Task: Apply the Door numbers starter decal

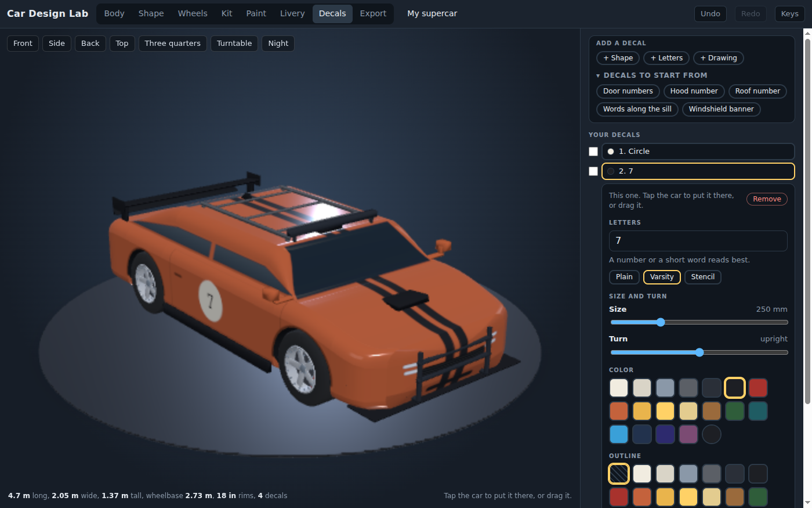Action: pos(628,91)
